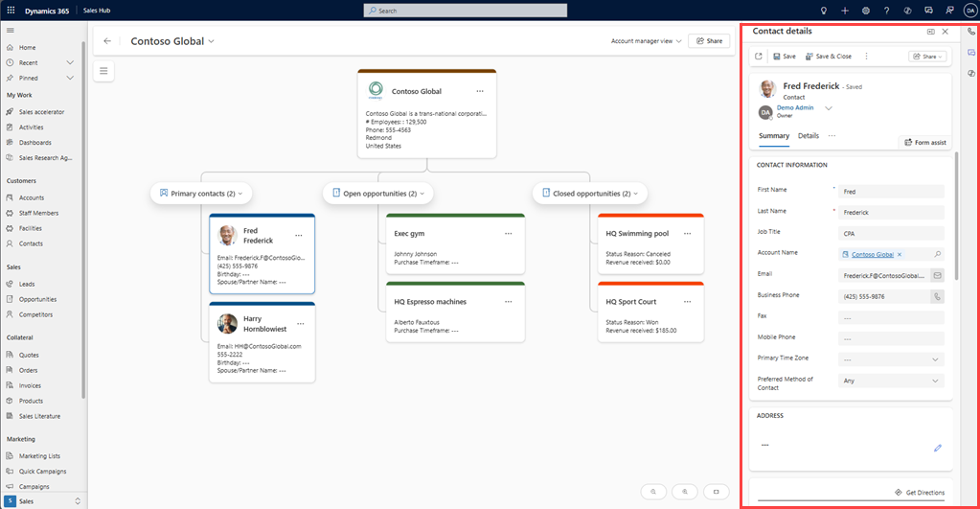Open HQ Espresso machines more options

pos(509,302)
